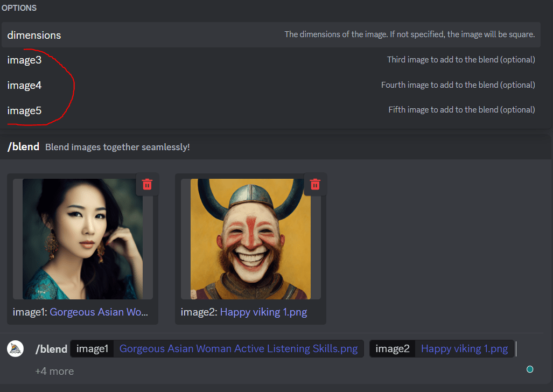Click 'Fourth image to add to the blend' description
The height and width of the screenshot is (392, 553).
pyautogui.click(x=458, y=85)
